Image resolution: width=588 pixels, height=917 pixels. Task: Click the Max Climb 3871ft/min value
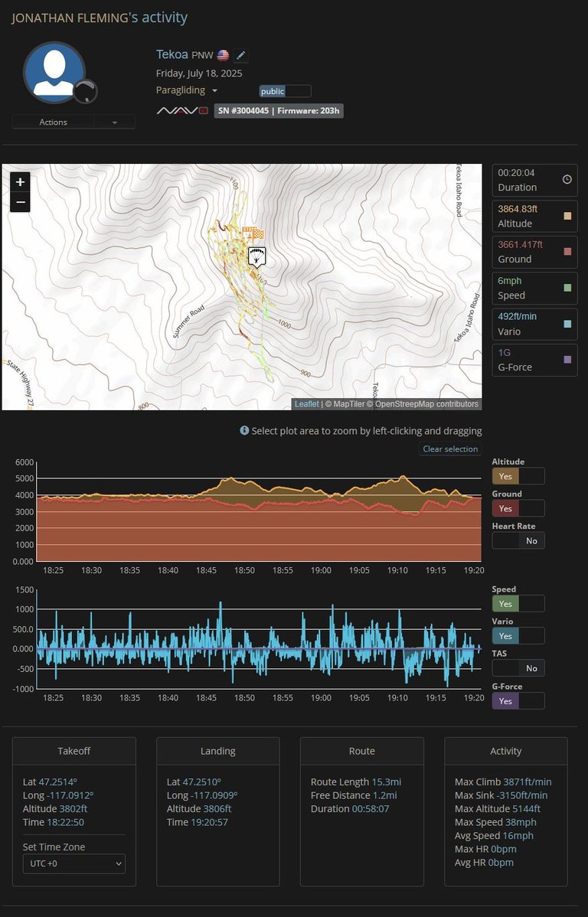(528, 782)
